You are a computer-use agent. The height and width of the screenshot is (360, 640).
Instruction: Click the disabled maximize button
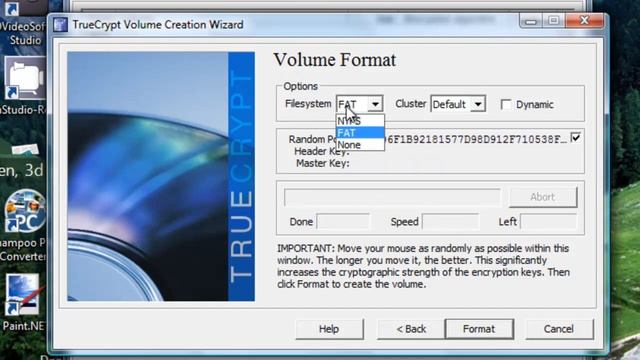(554, 20)
